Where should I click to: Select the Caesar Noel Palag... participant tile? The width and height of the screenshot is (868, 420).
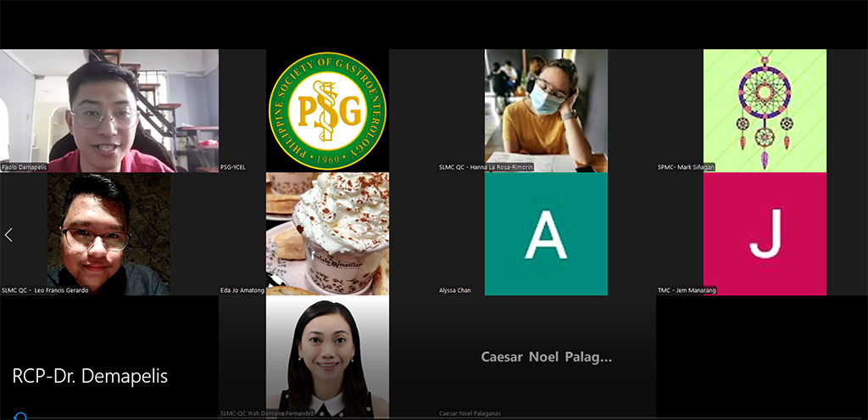click(547, 356)
